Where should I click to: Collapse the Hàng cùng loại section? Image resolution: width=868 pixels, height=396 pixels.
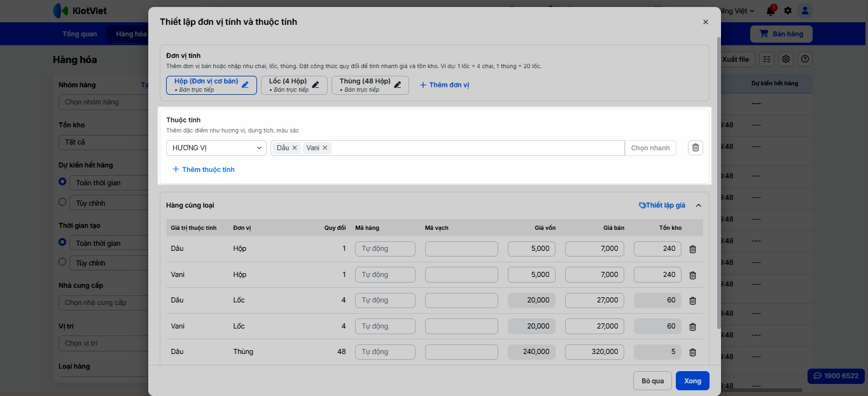point(698,206)
